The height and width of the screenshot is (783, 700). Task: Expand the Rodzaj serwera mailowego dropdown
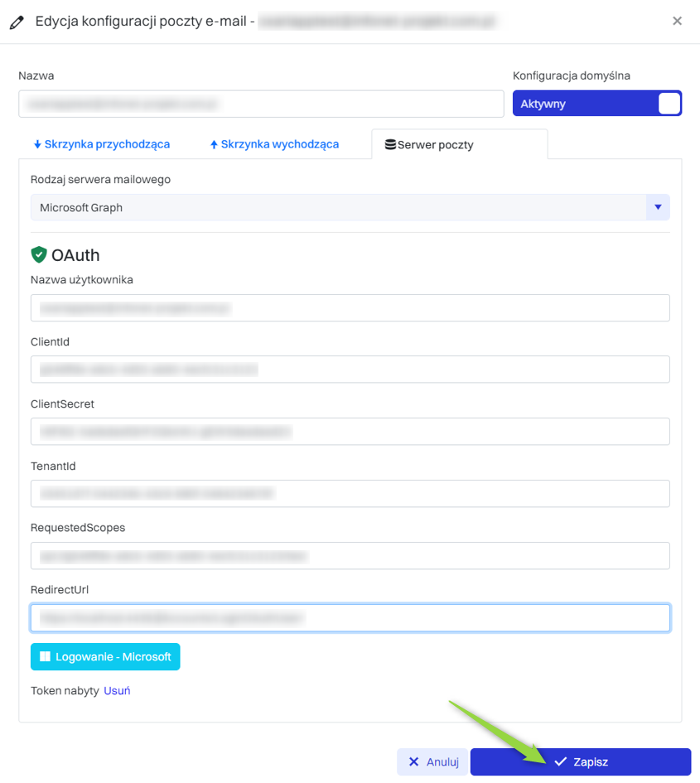[657, 207]
